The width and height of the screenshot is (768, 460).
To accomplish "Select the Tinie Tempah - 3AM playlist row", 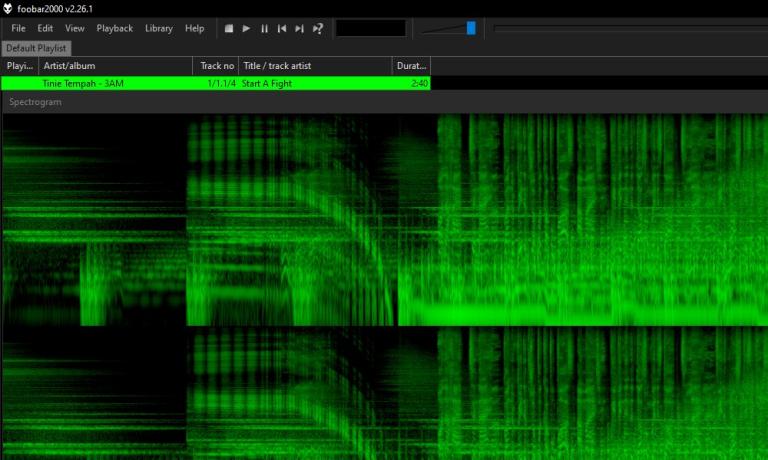I will (216, 83).
